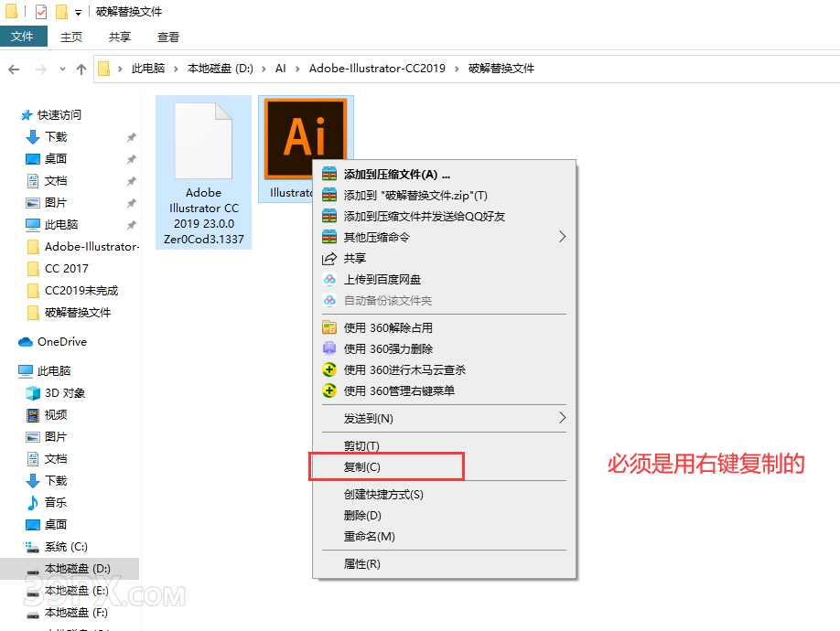The width and height of the screenshot is (840, 631).
Task: Click Adobe-Illustrator-CC2019 breadcrumb
Action: [x=377, y=69]
